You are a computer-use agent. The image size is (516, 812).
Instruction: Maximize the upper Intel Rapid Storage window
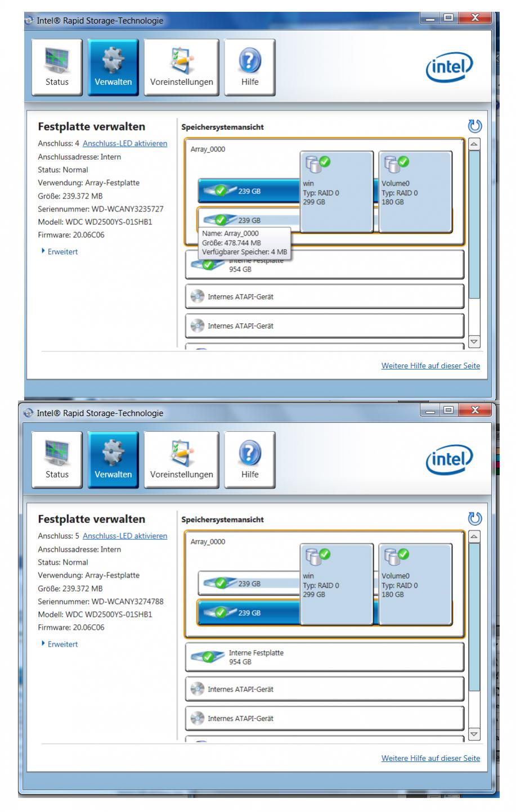[x=449, y=19]
